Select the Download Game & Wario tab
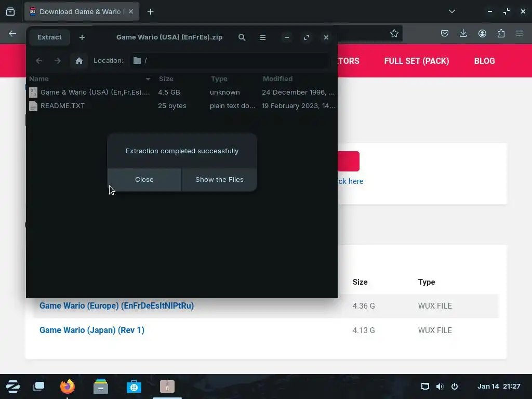Viewport: 532px width, 399px height. 82,11
